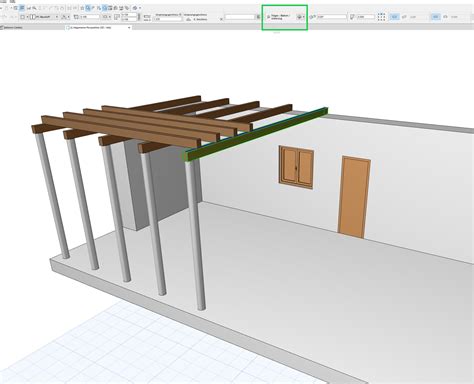Viewport: 474px width, 384px height.
Task: Switch to the 3D perspective view tab
Action: point(98,28)
